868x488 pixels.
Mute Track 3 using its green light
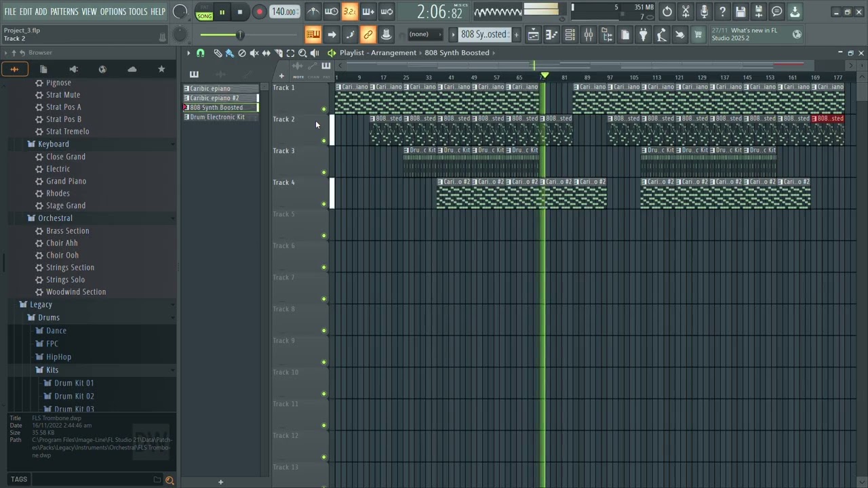(324, 172)
